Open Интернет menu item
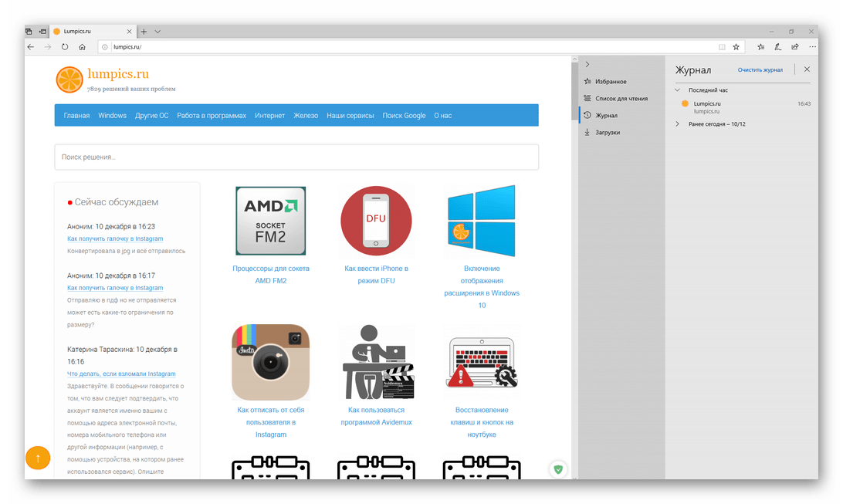Image resolution: width=843 pixels, height=504 pixels. click(x=270, y=116)
